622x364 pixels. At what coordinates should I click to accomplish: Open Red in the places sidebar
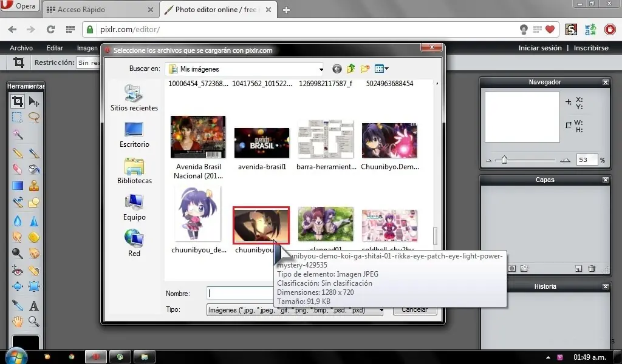pos(134,243)
